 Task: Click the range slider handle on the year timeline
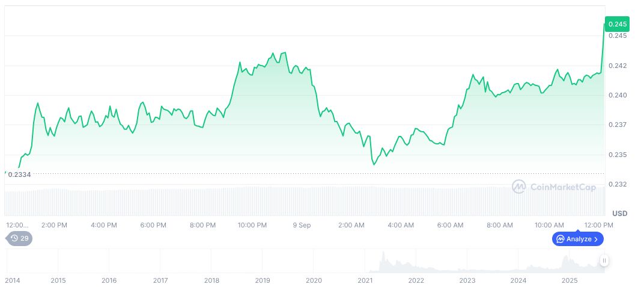tap(604, 261)
